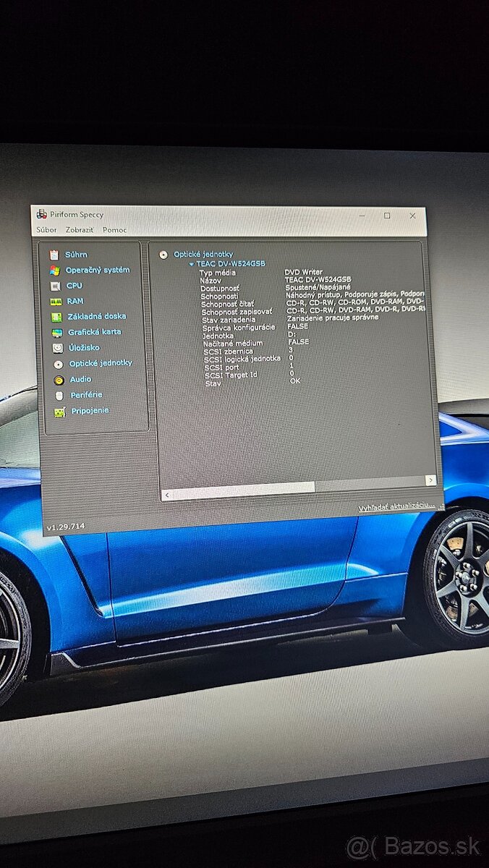Open the Zobraziť menu
Viewport: 489px width, 868px height.
click(80, 230)
